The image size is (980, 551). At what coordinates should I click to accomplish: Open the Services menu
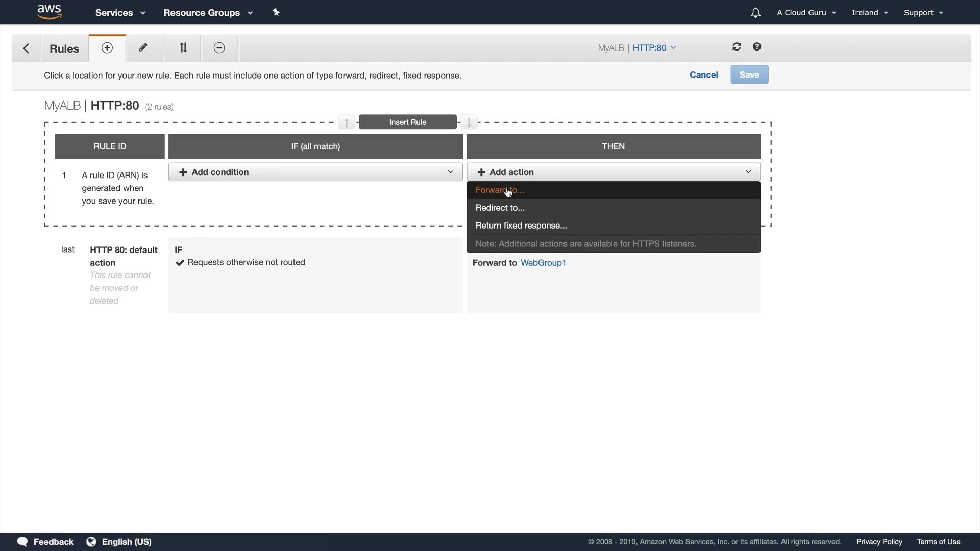point(120,13)
